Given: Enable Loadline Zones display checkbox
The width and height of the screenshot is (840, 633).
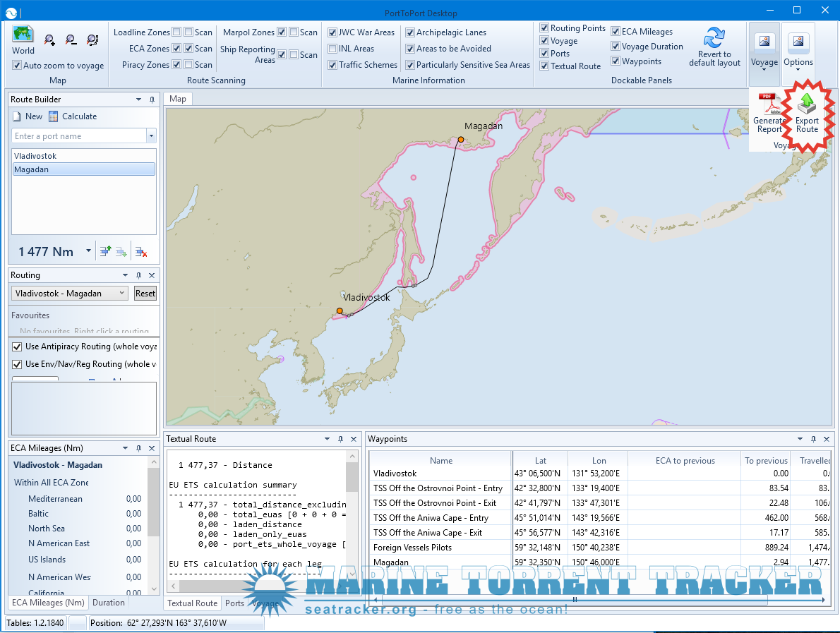Looking at the screenshot, I should [176, 32].
